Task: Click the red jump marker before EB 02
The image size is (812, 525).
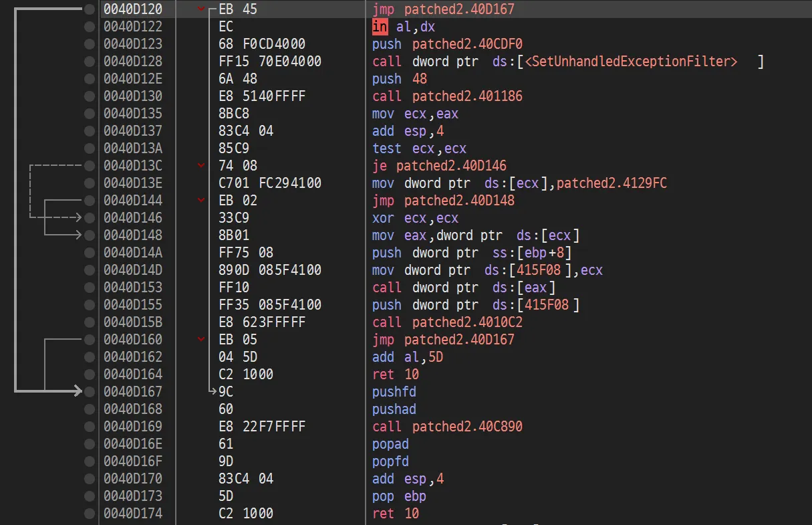Action: click(202, 201)
